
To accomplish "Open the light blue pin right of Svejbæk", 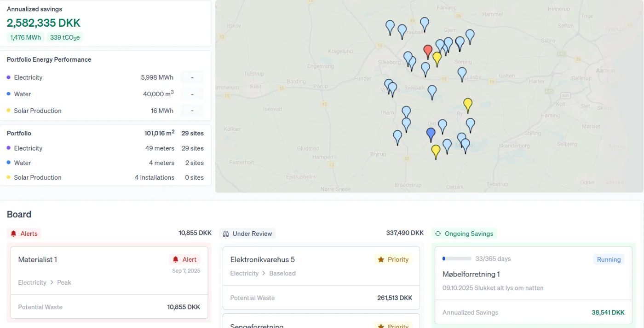I will point(432,92).
